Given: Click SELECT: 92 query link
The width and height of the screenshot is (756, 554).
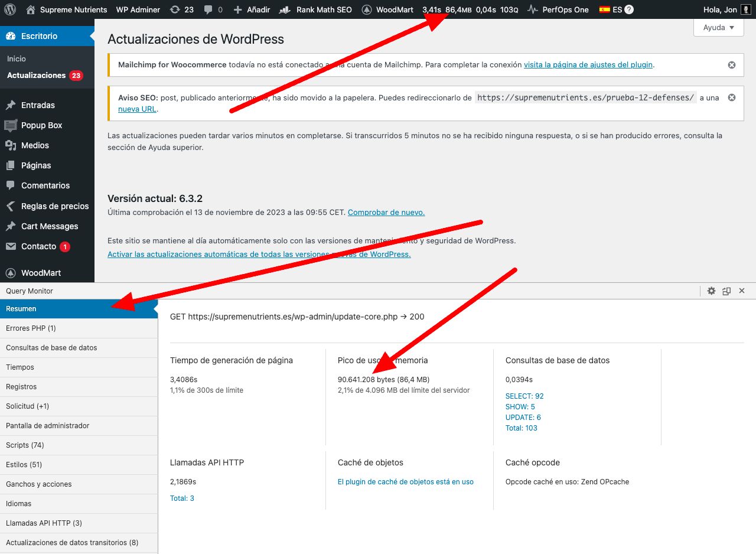Looking at the screenshot, I should [524, 396].
